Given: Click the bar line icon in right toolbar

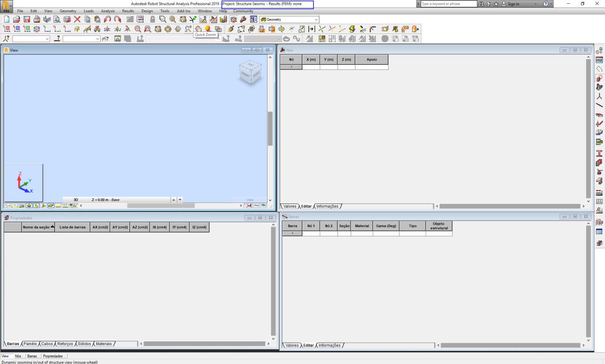Looking at the screenshot, I should pyautogui.click(x=599, y=105).
